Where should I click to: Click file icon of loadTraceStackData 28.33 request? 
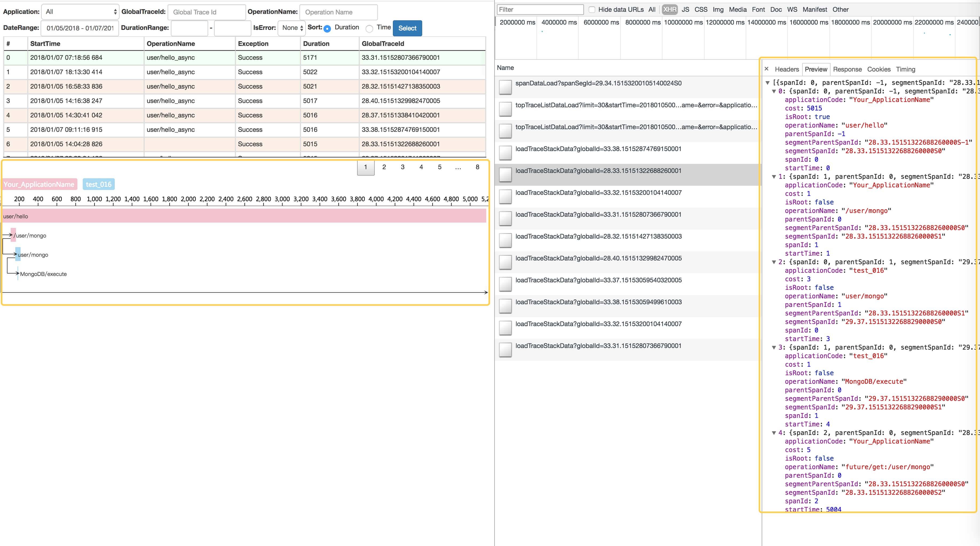click(x=505, y=175)
